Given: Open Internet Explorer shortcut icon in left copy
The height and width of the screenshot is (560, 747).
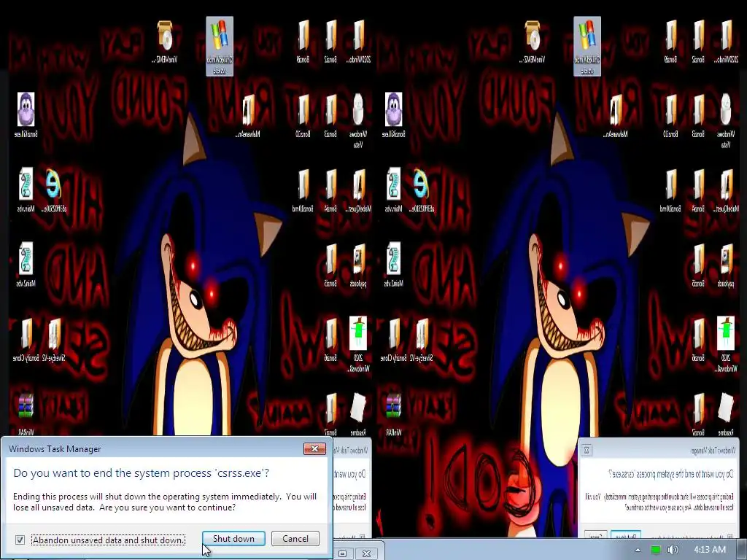Looking at the screenshot, I should pos(53,190).
